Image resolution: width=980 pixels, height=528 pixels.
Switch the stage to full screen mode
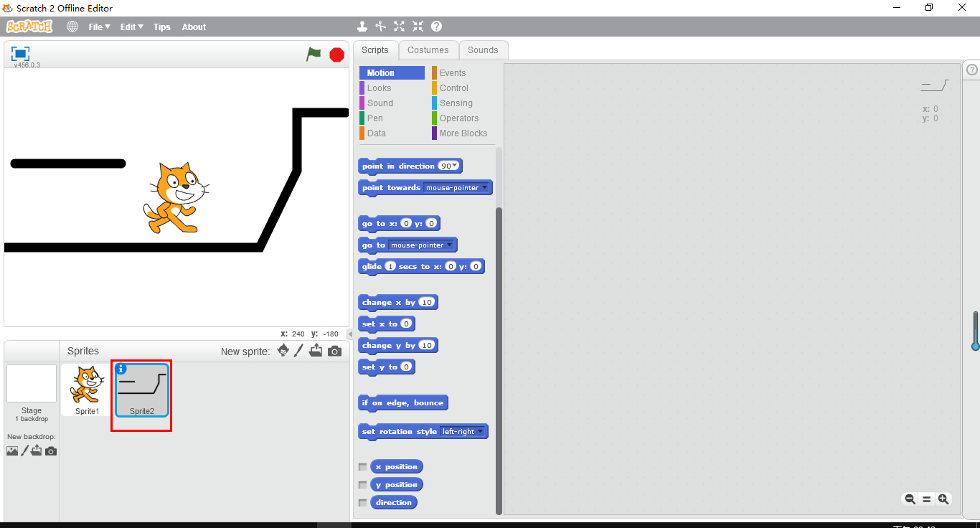point(21,54)
